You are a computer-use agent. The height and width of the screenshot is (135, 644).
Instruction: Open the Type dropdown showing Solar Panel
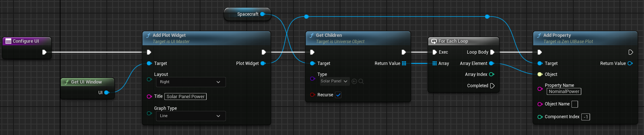[334, 81]
